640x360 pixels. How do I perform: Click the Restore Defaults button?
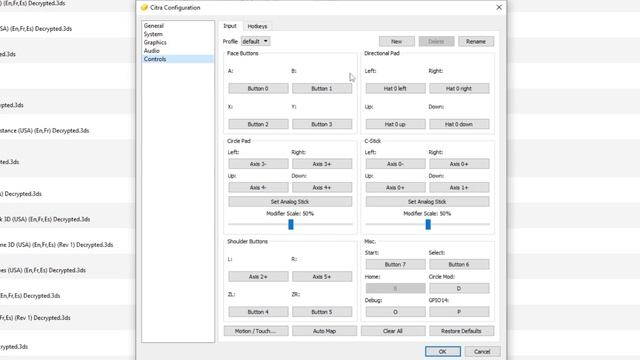click(461, 331)
